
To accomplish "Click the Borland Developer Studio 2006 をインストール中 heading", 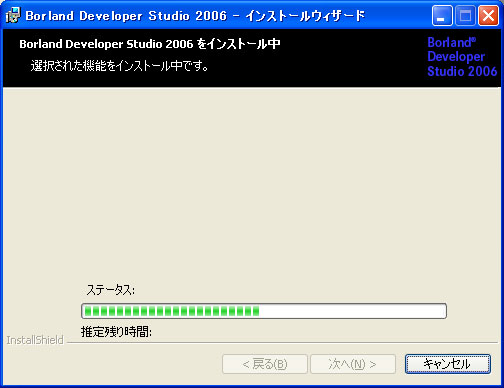I will pyautogui.click(x=150, y=44).
